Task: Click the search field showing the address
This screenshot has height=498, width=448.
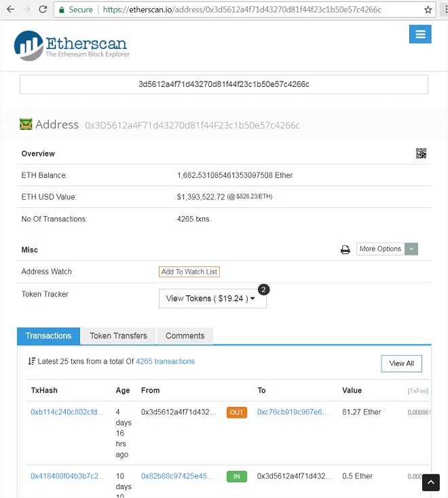Action: point(224,84)
